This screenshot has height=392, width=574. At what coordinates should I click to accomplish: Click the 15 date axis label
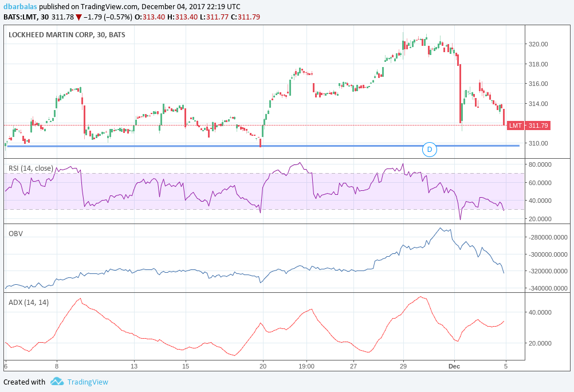186,366
